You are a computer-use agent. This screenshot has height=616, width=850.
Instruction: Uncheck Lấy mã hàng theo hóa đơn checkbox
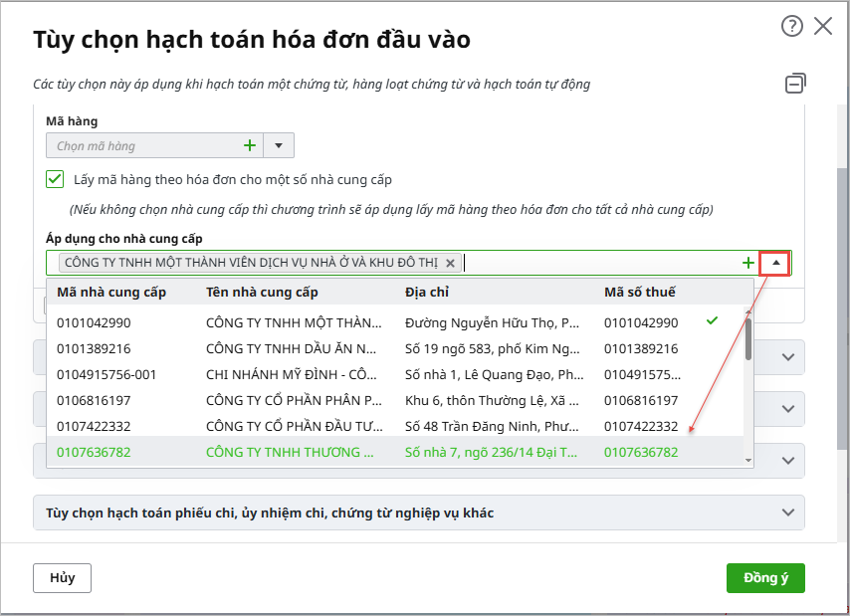click(x=55, y=180)
